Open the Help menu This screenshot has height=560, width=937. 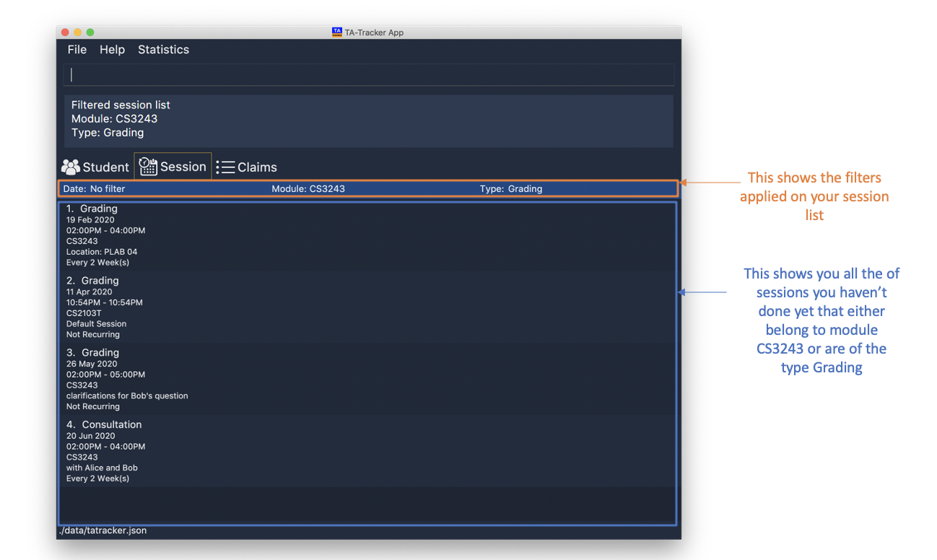112,50
